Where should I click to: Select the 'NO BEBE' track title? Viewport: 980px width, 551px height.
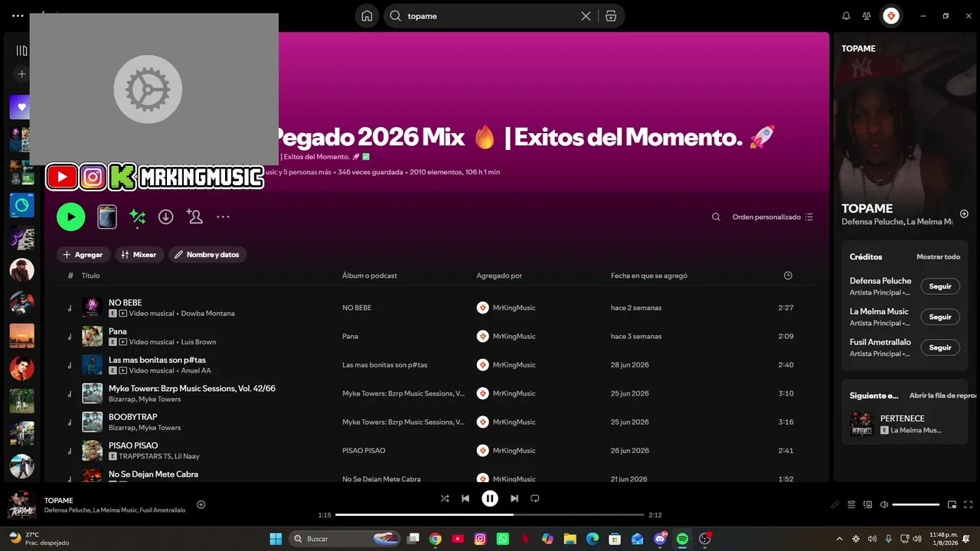click(125, 302)
